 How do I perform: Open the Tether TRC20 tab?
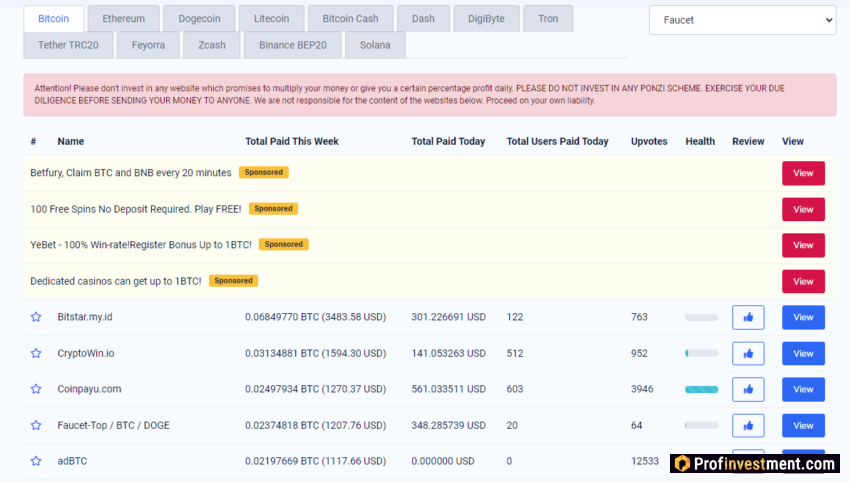[x=68, y=45]
